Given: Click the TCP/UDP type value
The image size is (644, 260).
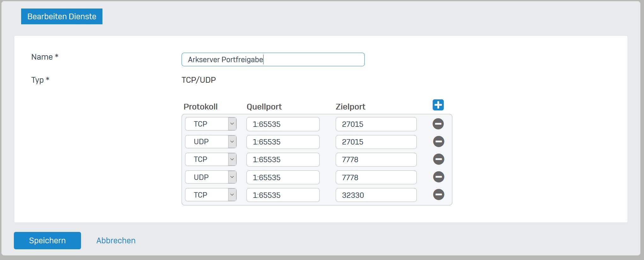Looking at the screenshot, I should 199,80.
